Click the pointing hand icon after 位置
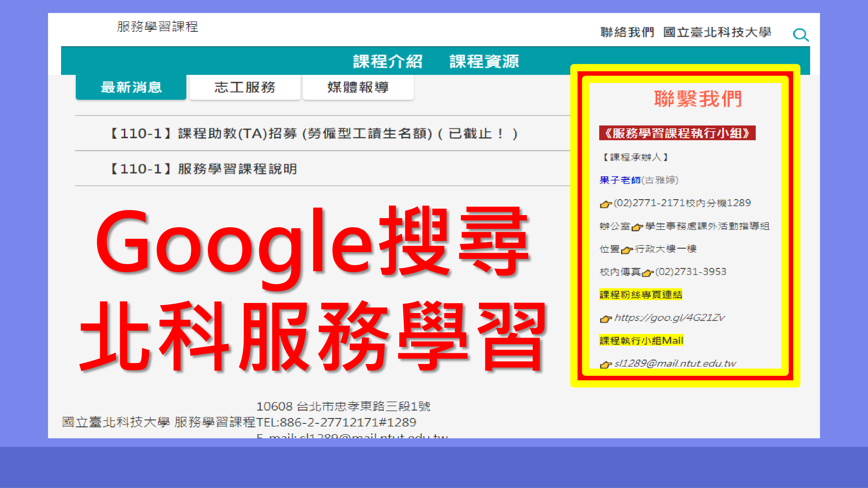The height and width of the screenshot is (488, 868). (627, 250)
